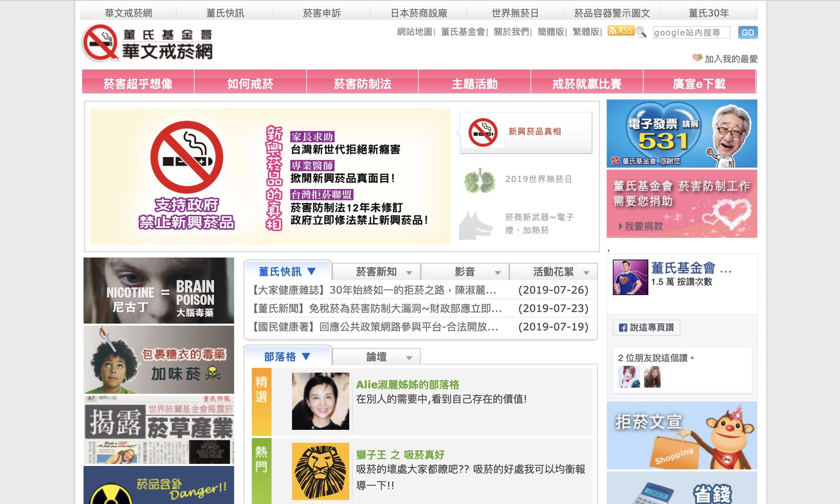
Task: Open the 包裹糖衣的毒藥 加味菸 banner
Action: coord(159,360)
